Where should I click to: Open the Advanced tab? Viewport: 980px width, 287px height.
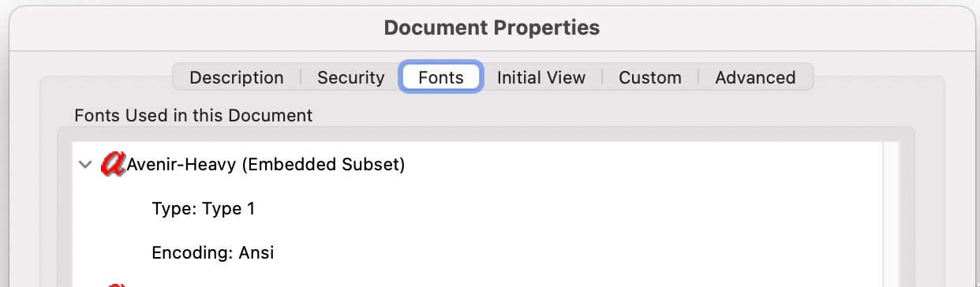point(755,77)
